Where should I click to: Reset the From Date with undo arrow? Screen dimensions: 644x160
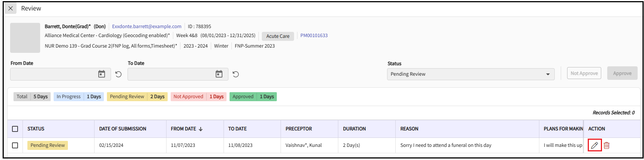tap(119, 74)
